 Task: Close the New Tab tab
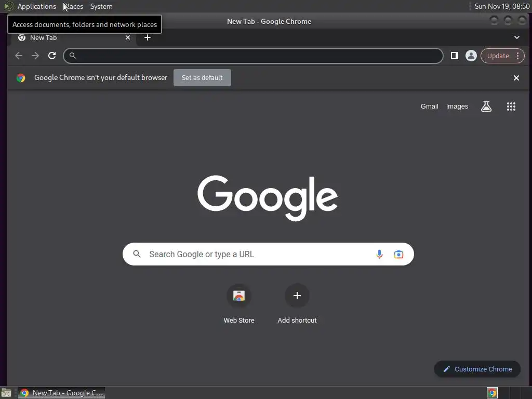128,37
